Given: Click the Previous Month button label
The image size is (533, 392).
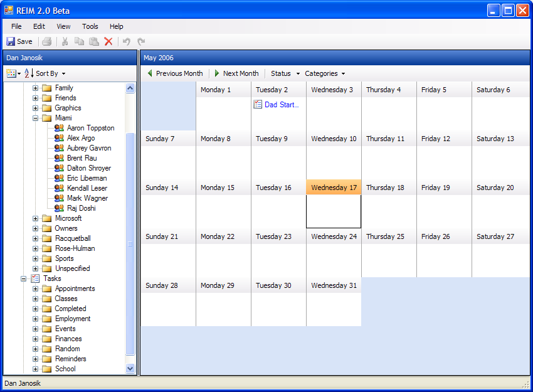Looking at the screenshot, I should pyautogui.click(x=179, y=73).
